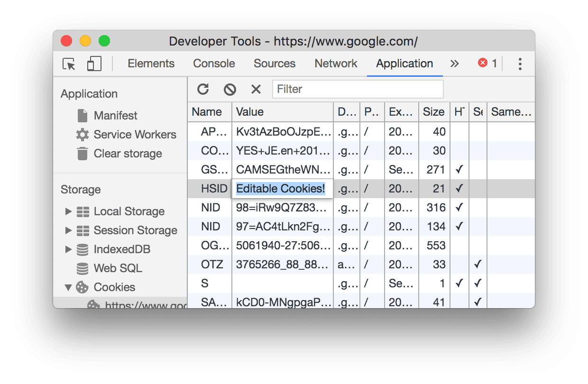The width and height of the screenshot is (588, 384).
Task: Toggle the HttpOnly checkmark for GSID cookie
Action: pos(459,169)
